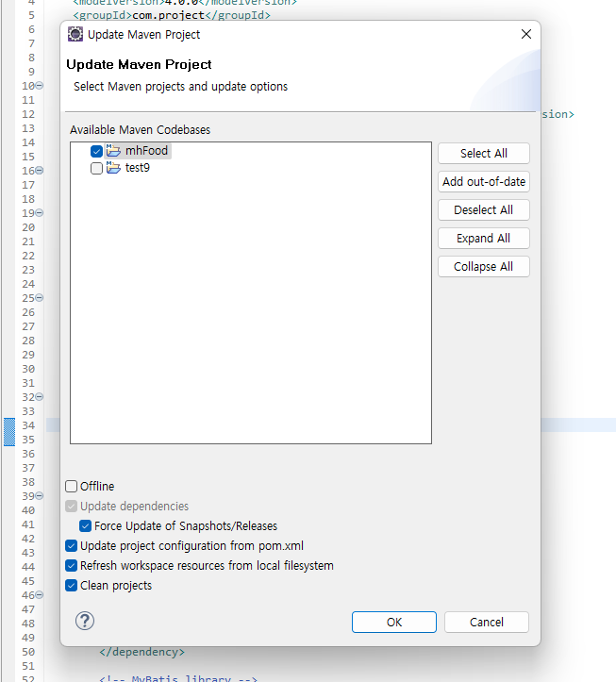Click the Add out-of-date button
This screenshot has width=616, height=682.
coord(484,181)
